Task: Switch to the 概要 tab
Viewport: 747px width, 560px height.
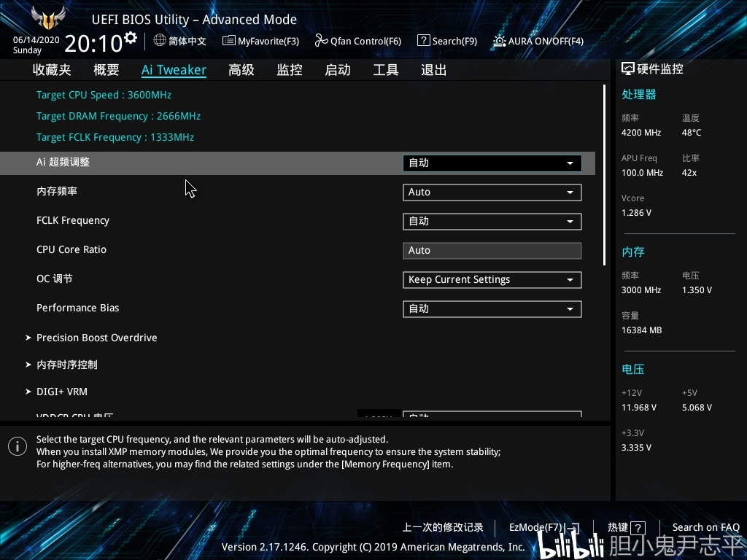Action: 107,70
